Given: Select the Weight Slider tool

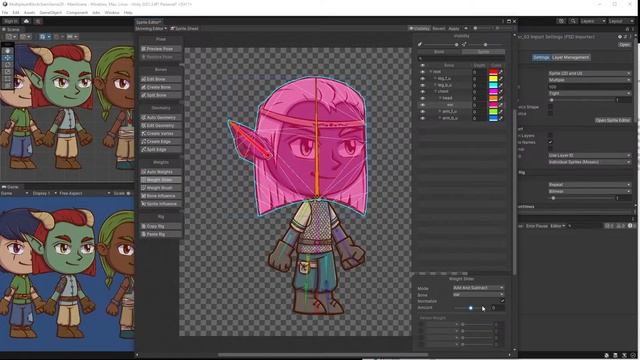Looking at the screenshot, I should point(161,180).
